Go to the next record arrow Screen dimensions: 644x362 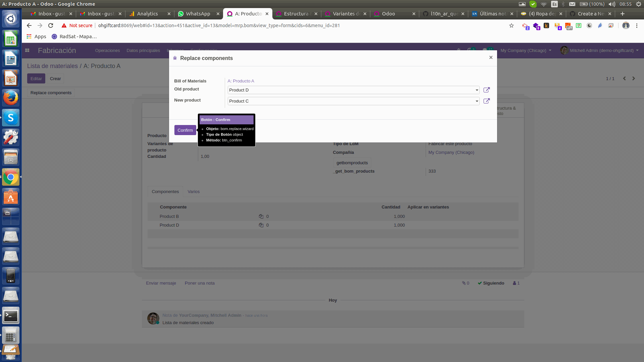[634, 78]
